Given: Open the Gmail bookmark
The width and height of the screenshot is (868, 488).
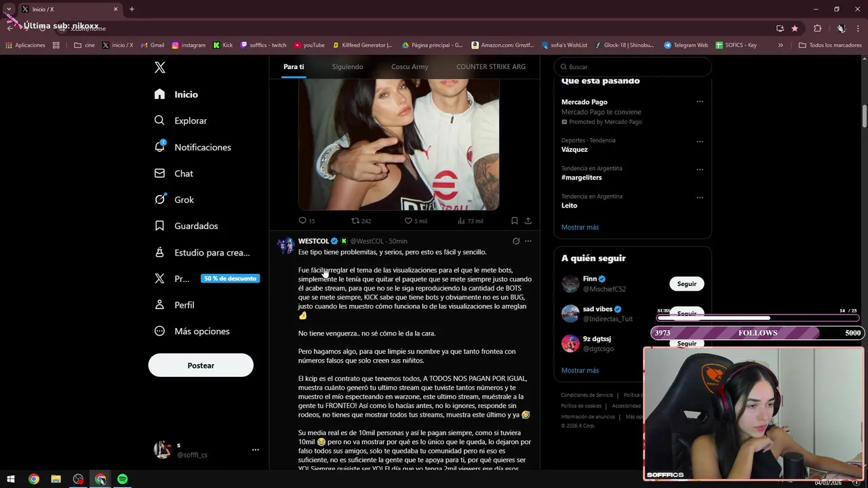Looking at the screenshot, I should click(x=153, y=45).
